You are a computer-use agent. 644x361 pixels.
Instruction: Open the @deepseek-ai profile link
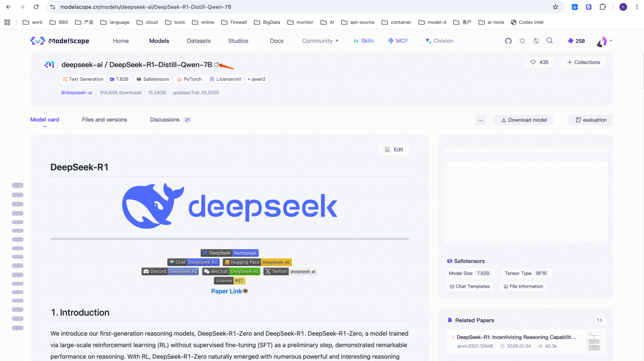click(x=77, y=93)
